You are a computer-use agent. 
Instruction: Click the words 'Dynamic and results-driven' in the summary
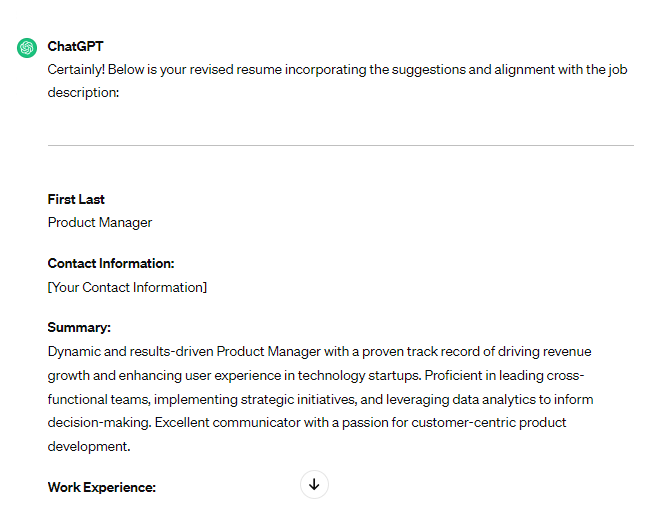point(129,351)
